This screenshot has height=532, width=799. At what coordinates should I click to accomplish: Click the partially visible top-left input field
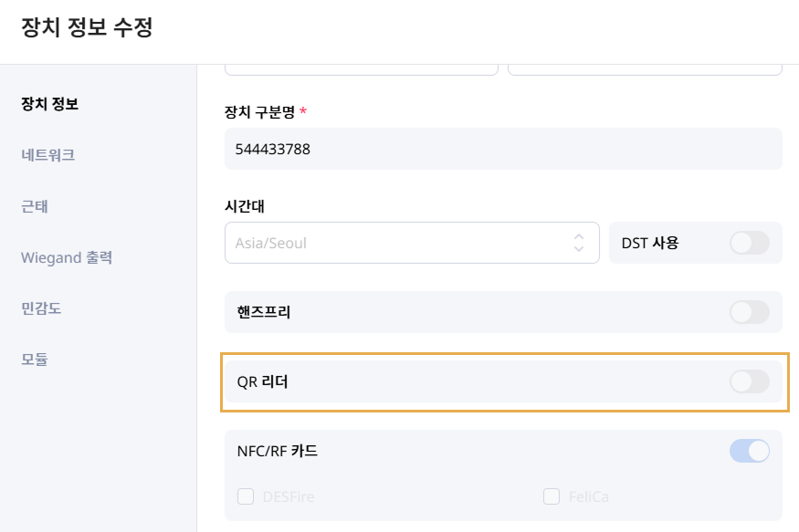[x=361, y=68]
